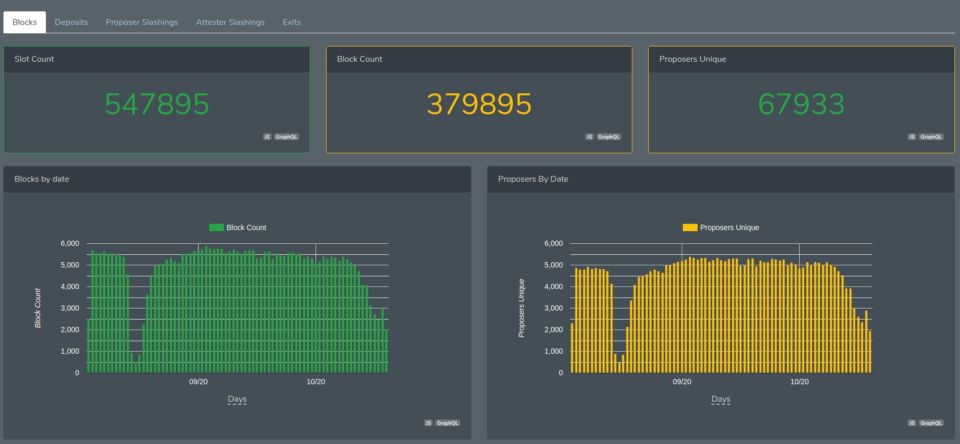Click 09/20 tick label on Blocks chart

(x=198, y=382)
